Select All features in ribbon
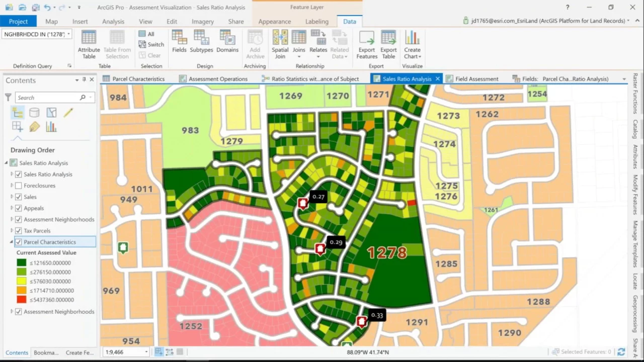Image resolution: width=644 pixels, height=362 pixels. coord(146,34)
